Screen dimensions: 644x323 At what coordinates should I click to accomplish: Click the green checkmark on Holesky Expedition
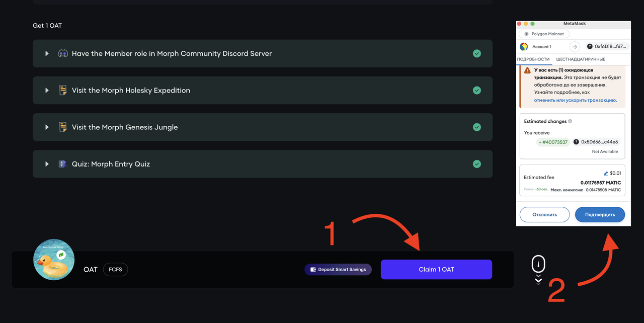click(477, 91)
